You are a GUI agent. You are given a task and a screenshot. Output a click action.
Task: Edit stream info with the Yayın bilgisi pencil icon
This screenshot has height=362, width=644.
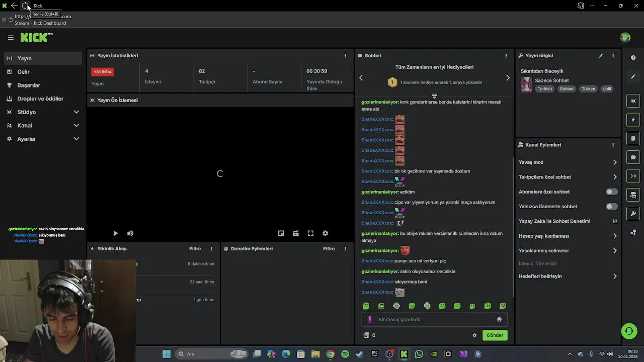(601, 56)
